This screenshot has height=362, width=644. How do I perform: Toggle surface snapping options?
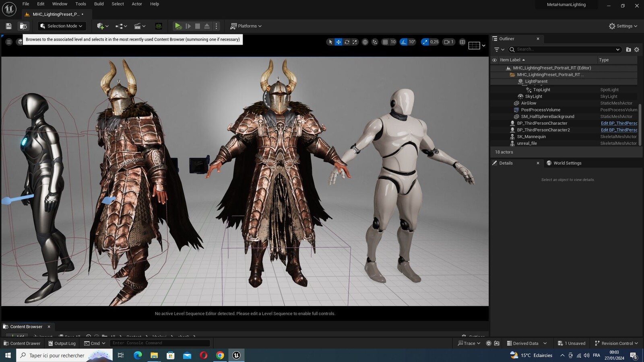[375, 42]
